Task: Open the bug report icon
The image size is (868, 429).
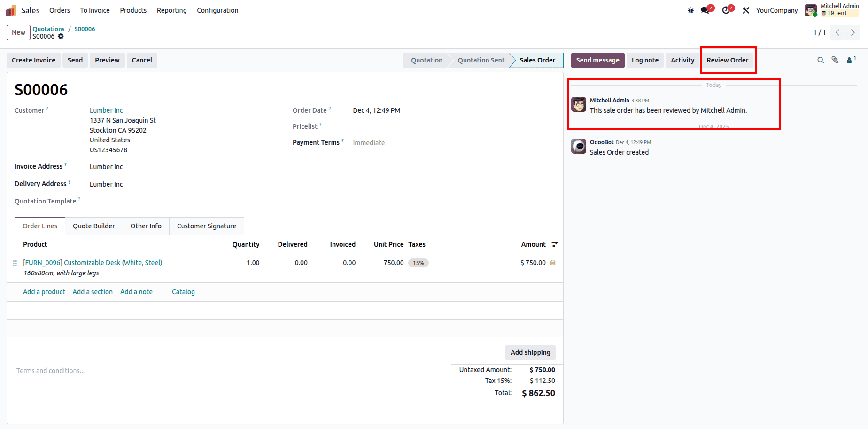Action: [x=690, y=10]
